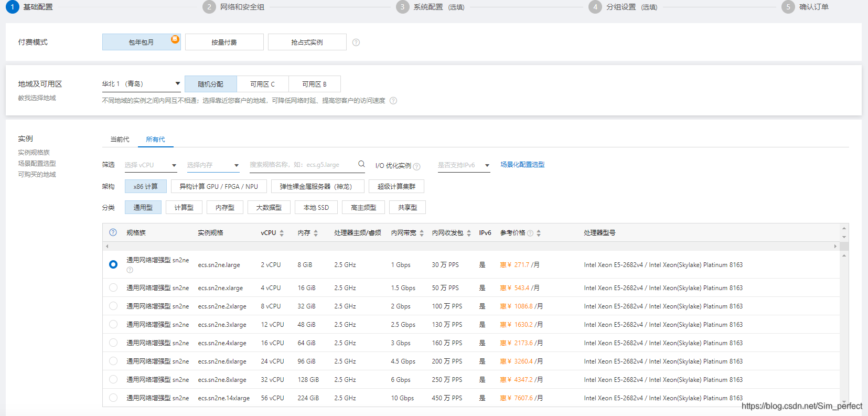Select 抢占式实例 payment mode
Viewport: 868px width, 416px height.
click(x=307, y=42)
